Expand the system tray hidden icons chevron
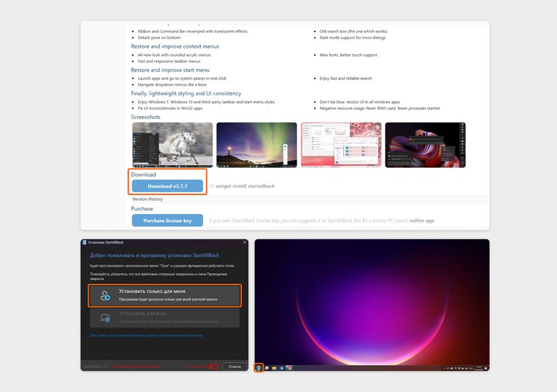 [445, 368]
